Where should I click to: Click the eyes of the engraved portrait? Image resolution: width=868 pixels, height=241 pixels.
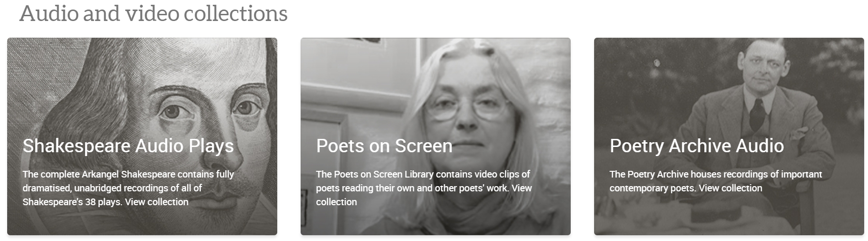click(210, 109)
